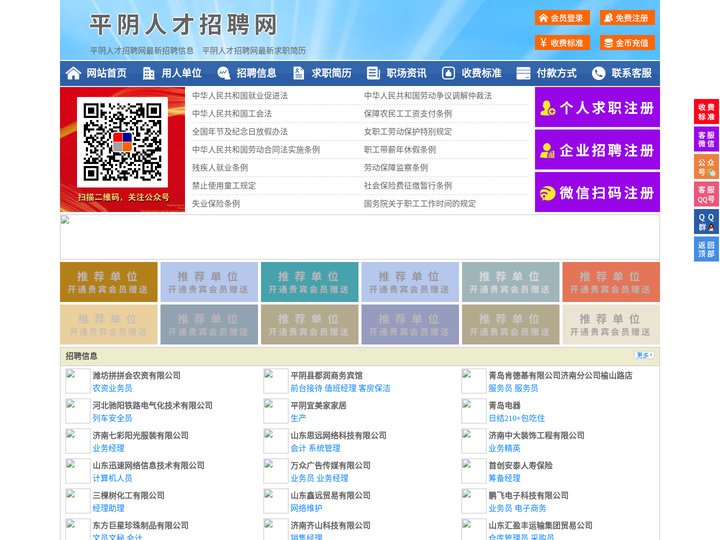Open 中华人民共和国工会法 link
Viewport: 720px width, 540px height.
click(x=232, y=113)
